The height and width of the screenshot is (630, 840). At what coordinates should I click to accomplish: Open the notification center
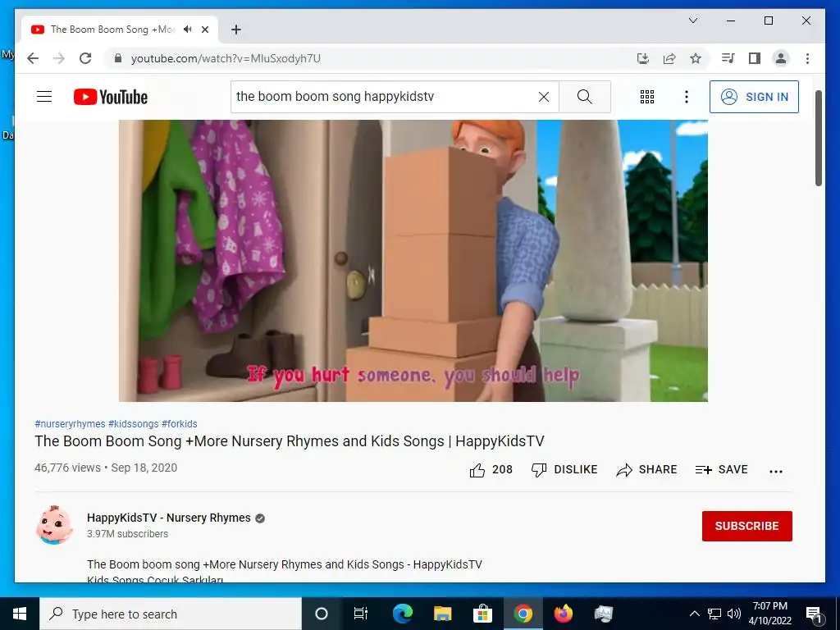pos(814,614)
